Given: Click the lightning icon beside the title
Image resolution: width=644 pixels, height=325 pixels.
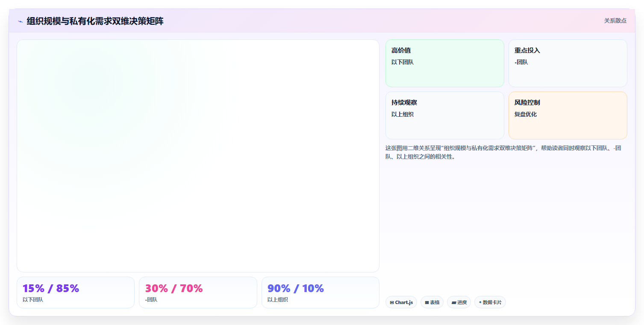Looking at the screenshot, I should point(20,21).
